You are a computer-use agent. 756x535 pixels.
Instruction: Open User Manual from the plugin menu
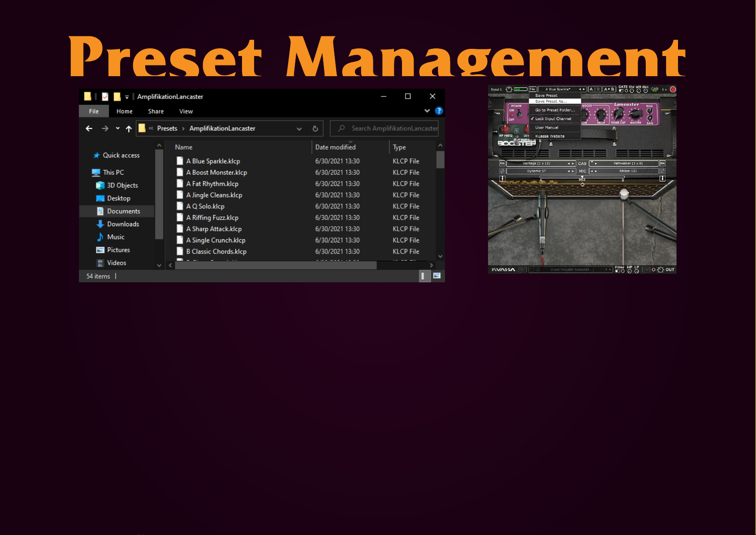tap(555, 128)
